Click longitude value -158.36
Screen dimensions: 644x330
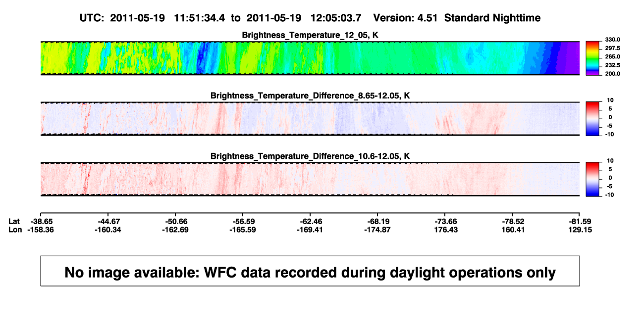[x=41, y=230]
